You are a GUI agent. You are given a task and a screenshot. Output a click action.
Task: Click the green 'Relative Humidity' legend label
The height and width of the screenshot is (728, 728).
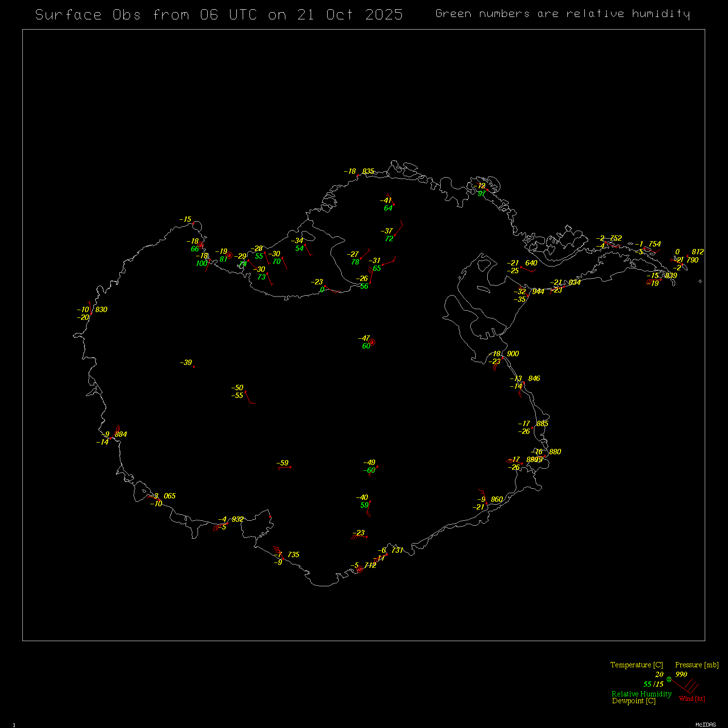(x=641, y=694)
